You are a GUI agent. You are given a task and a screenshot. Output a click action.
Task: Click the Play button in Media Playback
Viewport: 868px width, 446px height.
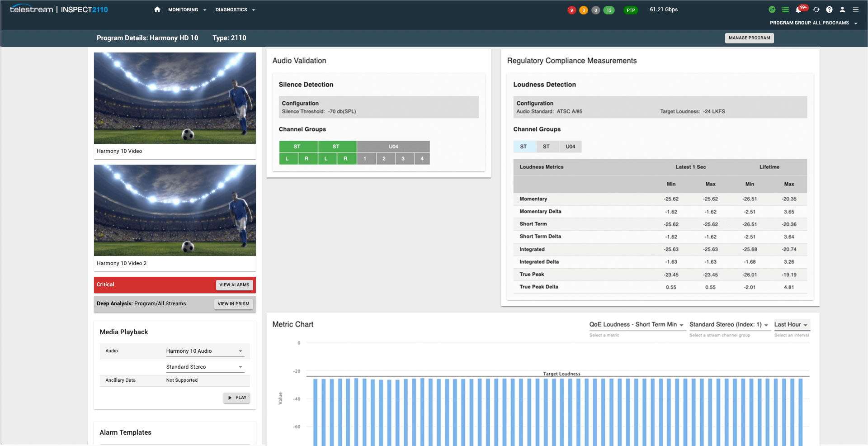(x=236, y=398)
